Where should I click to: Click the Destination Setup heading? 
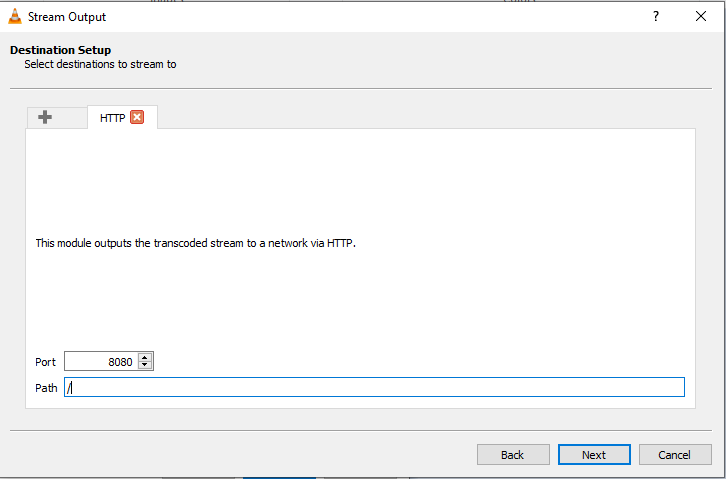click(60, 50)
